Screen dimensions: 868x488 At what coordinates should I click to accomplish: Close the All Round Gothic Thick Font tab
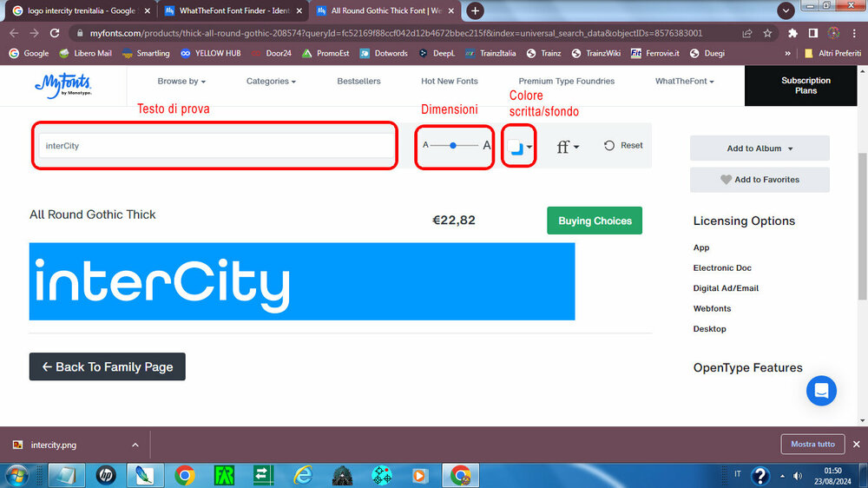(x=451, y=10)
